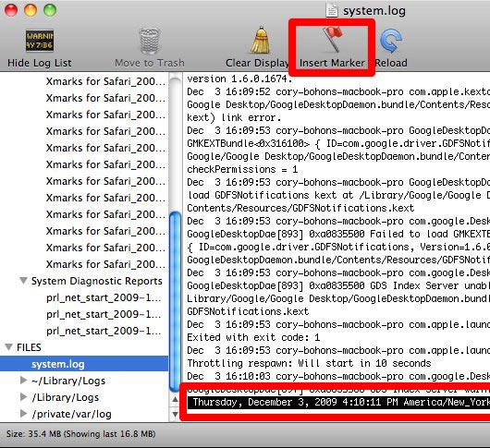
Task: Click the Hide Log List icon
Action: click(40, 41)
